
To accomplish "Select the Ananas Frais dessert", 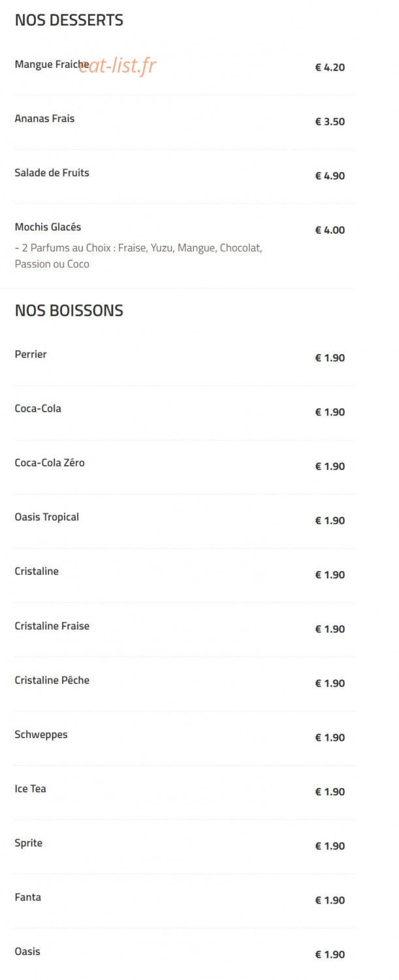I will pos(44,118).
